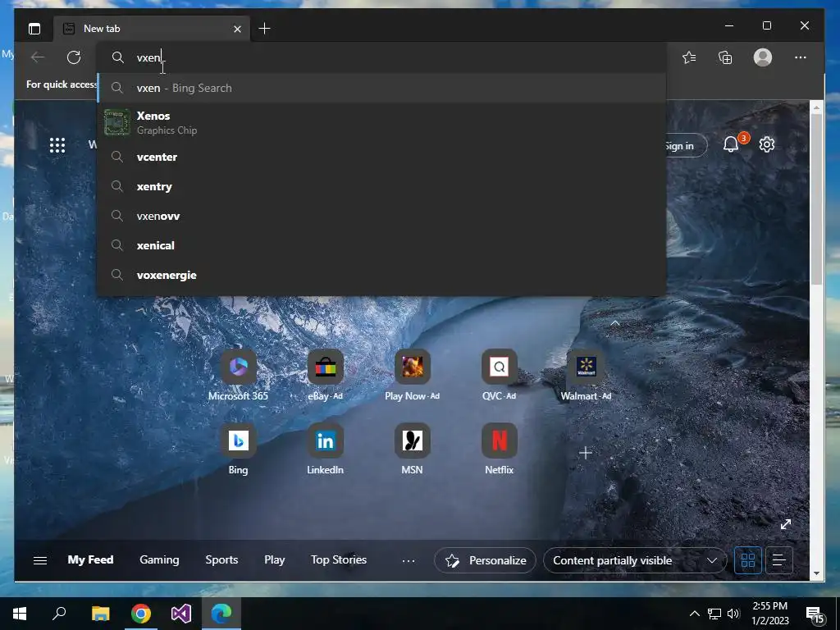Switch feed to grid view
The width and height of the screenshot is (840, 630).
[748, 560]
